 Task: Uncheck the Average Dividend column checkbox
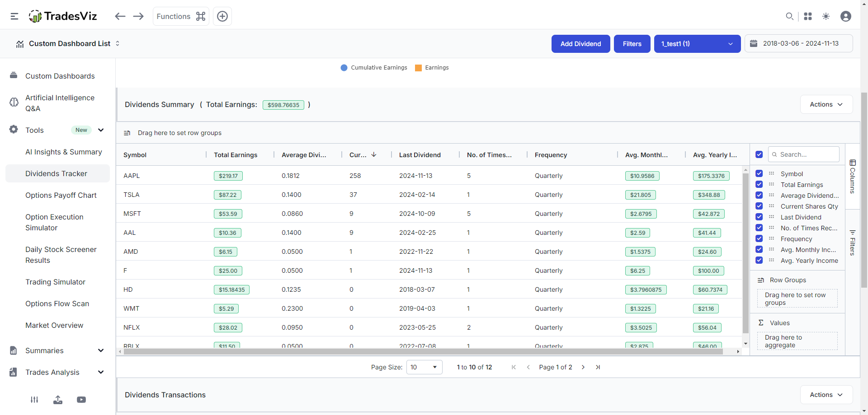pos(759,195)
